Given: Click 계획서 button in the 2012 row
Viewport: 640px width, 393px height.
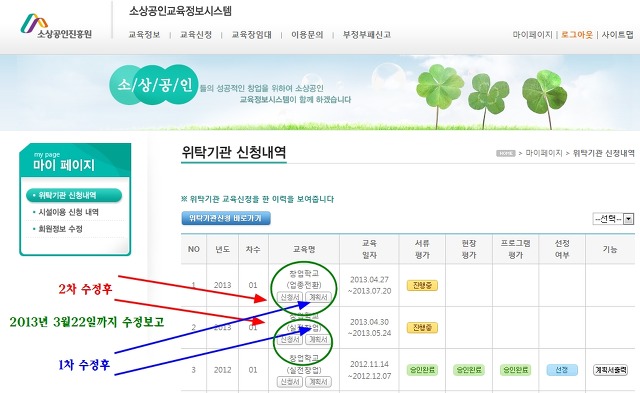Looking at the screenshot, I should [318, 382].
